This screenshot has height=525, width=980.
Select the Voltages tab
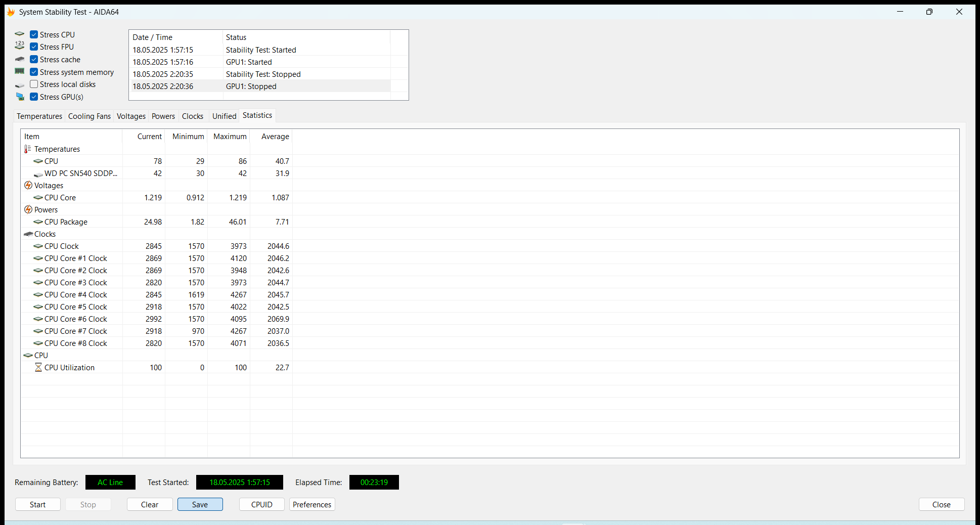point(131,116)
